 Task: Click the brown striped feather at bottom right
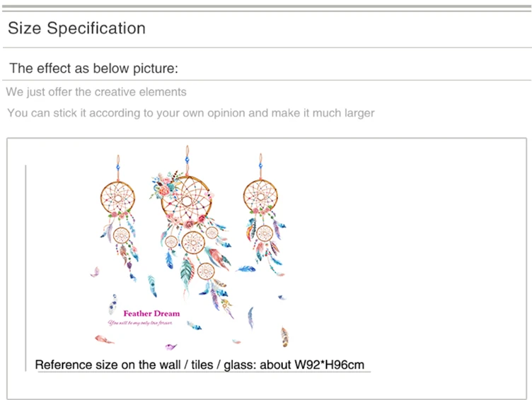coord(284,337)
